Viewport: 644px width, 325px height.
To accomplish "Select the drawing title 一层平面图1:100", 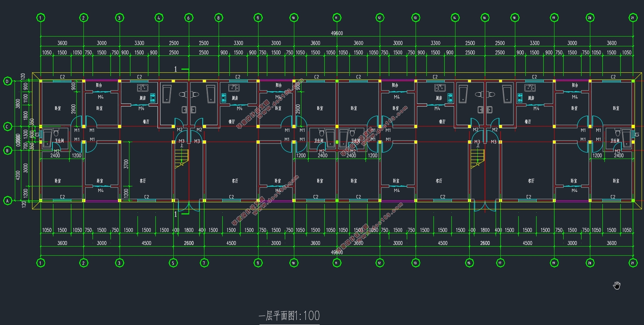I will point(289,316).
